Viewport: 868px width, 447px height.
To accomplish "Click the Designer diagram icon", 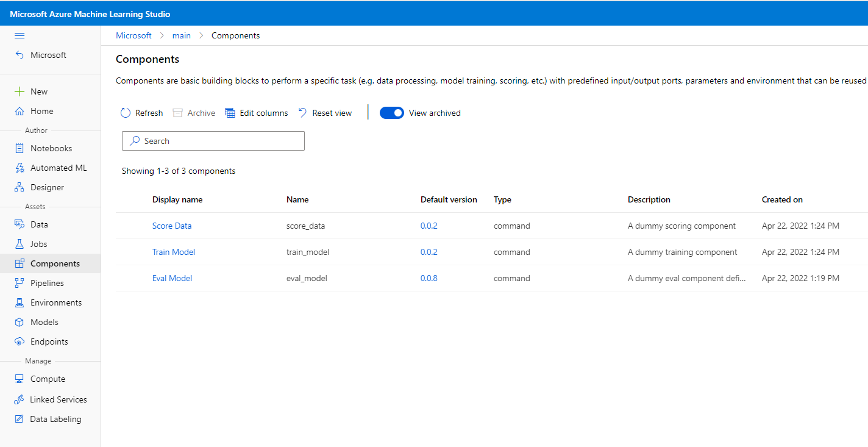I will pyautogui.click(x=20, y=187).
